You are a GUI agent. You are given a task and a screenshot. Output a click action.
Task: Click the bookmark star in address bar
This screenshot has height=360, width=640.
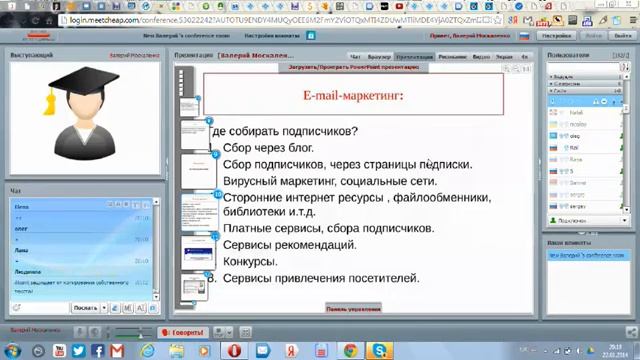497,20
